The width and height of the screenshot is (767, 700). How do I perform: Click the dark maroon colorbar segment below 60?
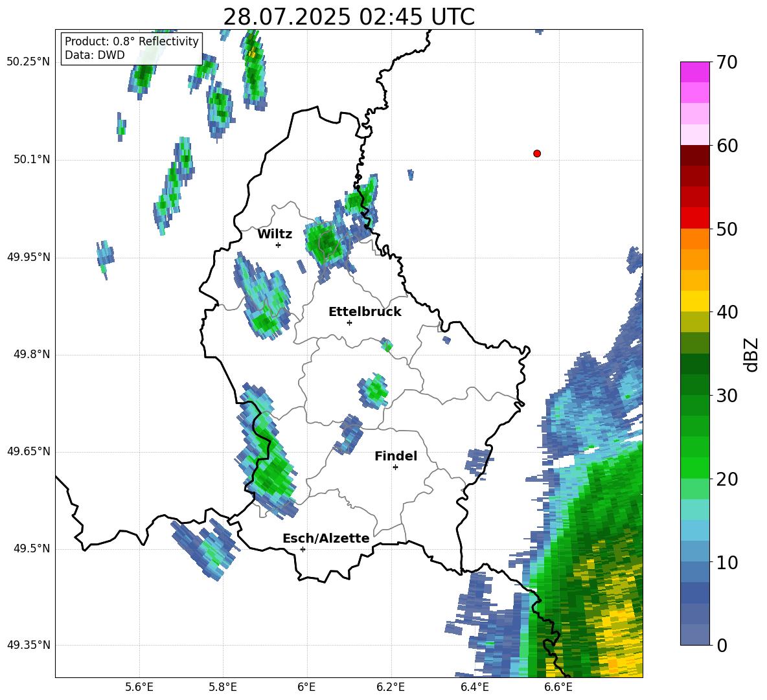pyautogui.click(x=694, y=155)
